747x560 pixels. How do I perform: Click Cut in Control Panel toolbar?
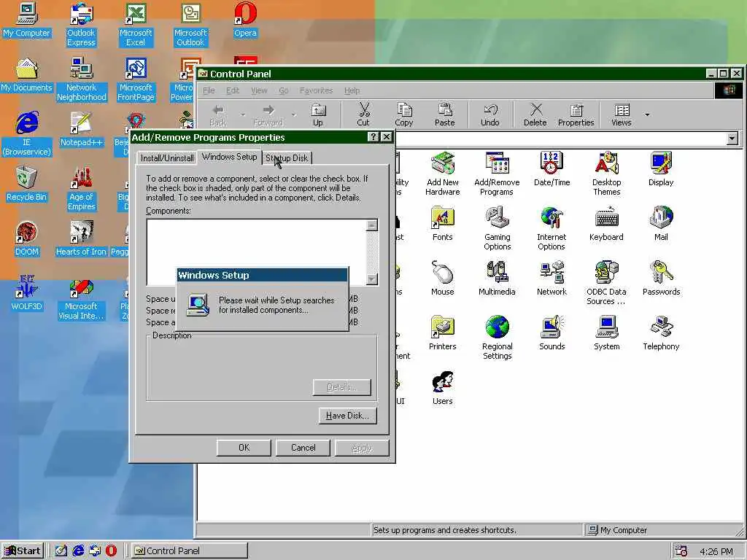click(363, 114)
